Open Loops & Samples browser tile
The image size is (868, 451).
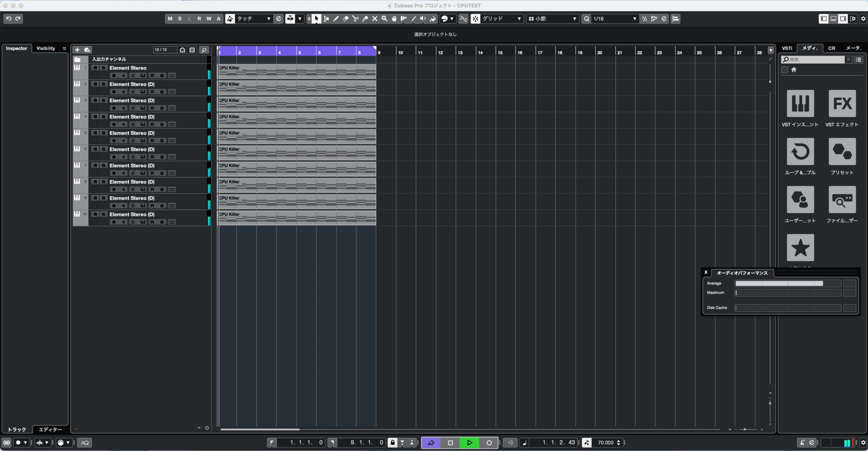pos(800,152)
